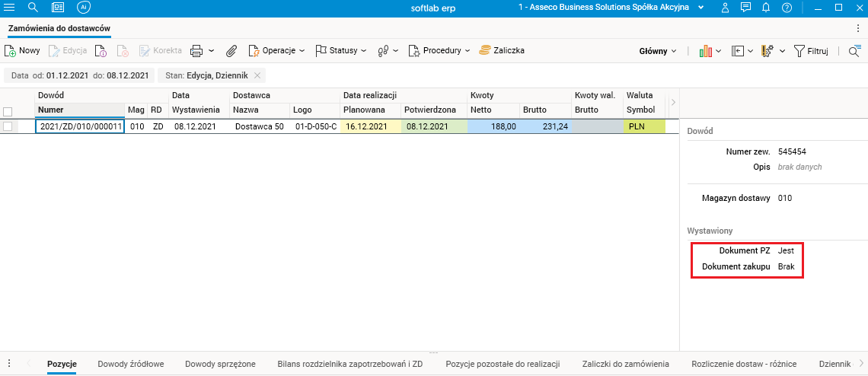Image resolution: width=868 pixels, height=376 pixels.
Task: Expand the footsteps icon dropdown arrow
Action: click(x=397, y=51)
